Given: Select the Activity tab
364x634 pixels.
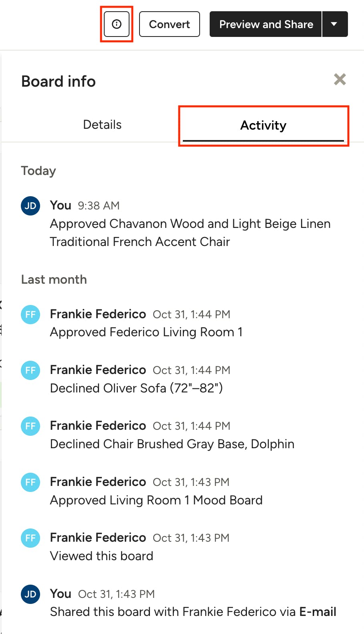Looking at the screenshot, I should tap(263, 126).
